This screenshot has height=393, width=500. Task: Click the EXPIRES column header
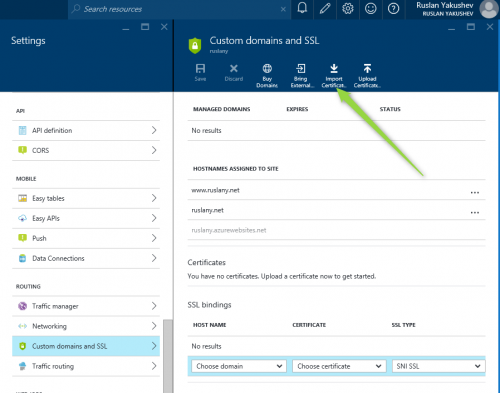[297, 109]
